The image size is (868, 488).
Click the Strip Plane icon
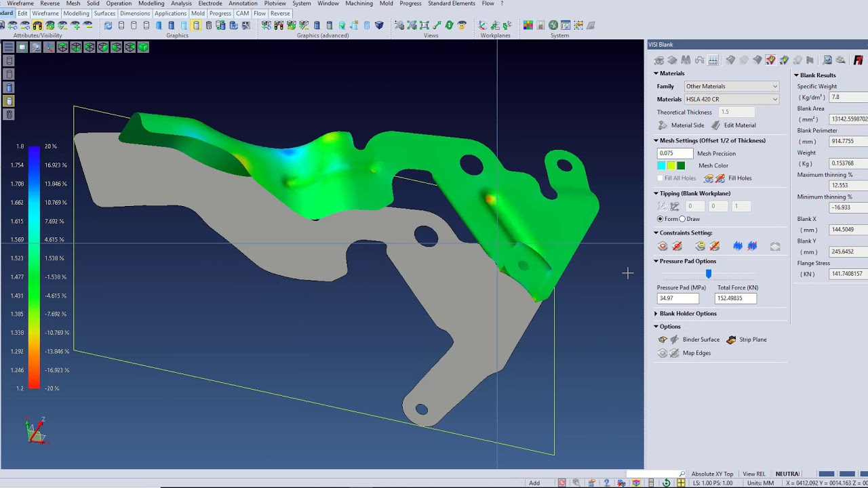(x=732, y=340)
